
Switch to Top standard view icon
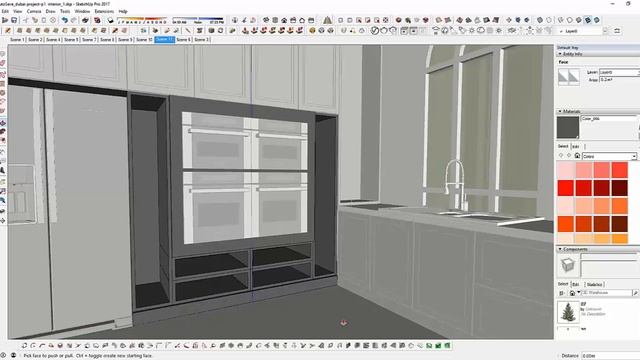click(x=275, y=20)
